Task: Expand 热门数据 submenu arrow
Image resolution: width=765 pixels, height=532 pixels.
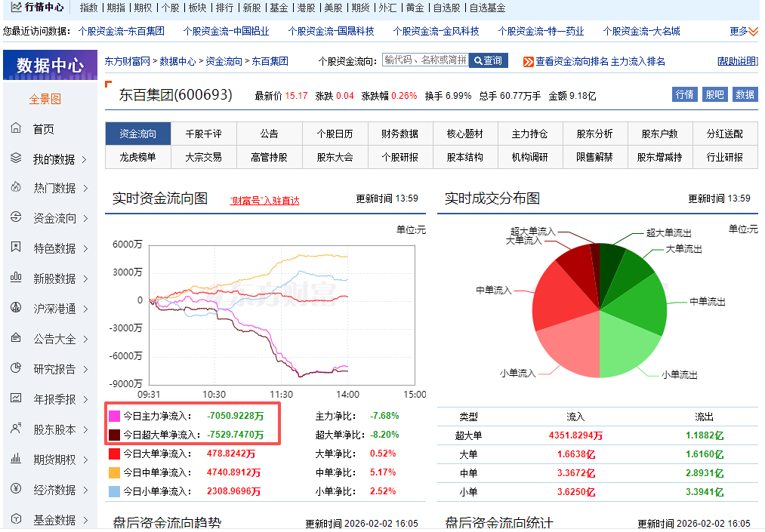Action: click(x=85, y=188)
